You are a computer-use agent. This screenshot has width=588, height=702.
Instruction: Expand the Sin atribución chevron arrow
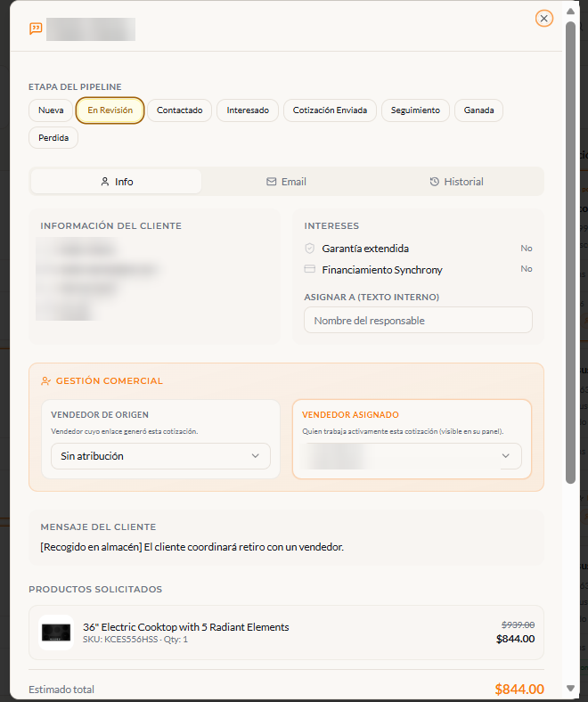[x=256, y=456]
